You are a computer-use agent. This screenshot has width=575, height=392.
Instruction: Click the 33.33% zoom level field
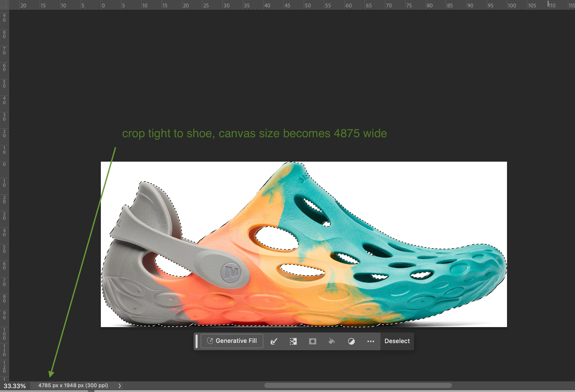15,386
